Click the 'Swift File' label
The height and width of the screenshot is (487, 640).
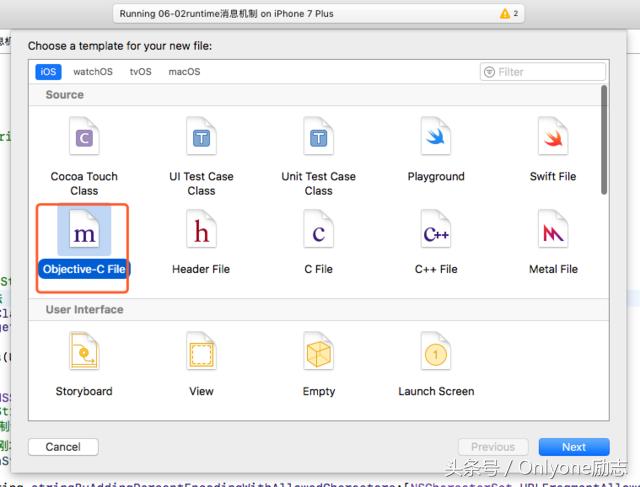(553, 176)
